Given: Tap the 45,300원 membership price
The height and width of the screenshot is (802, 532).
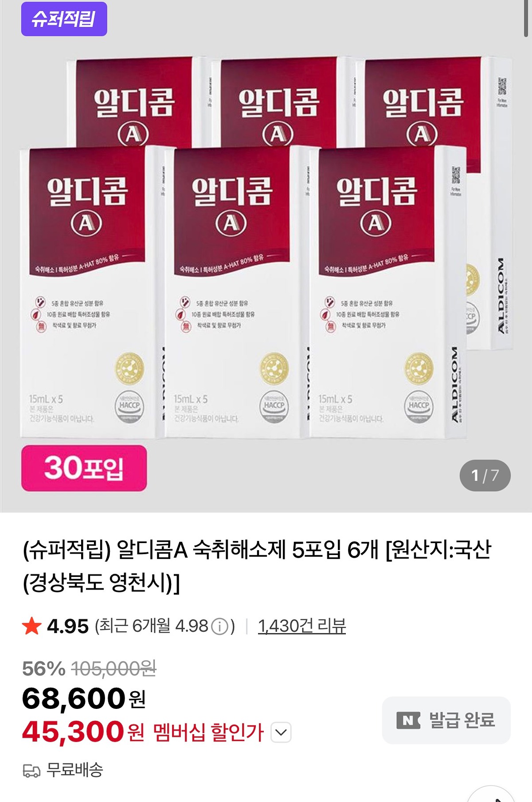Looking at the screenshot, I should (83, 732).
